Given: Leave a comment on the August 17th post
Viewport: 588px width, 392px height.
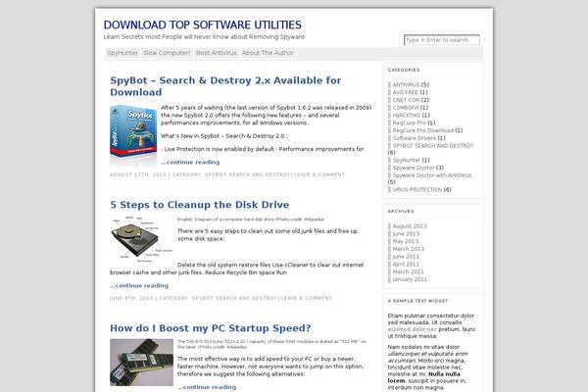Looking at the screenshot, I should point(319,174).
